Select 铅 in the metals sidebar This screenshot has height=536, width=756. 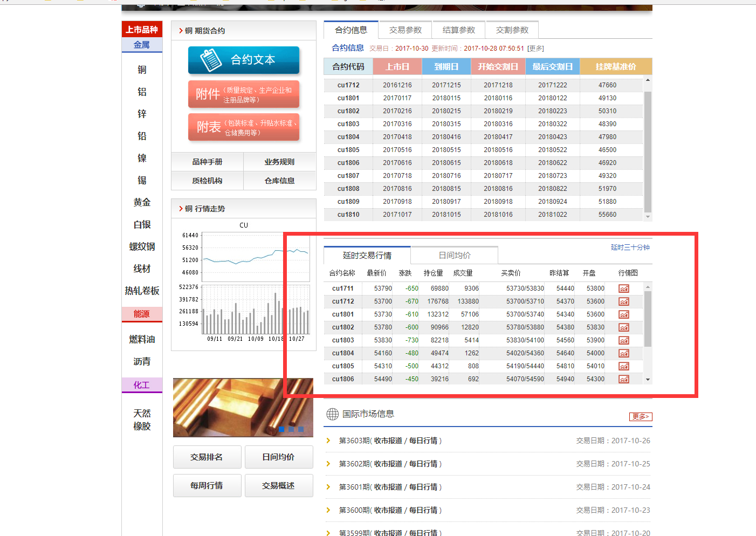[x=142, y=136]
